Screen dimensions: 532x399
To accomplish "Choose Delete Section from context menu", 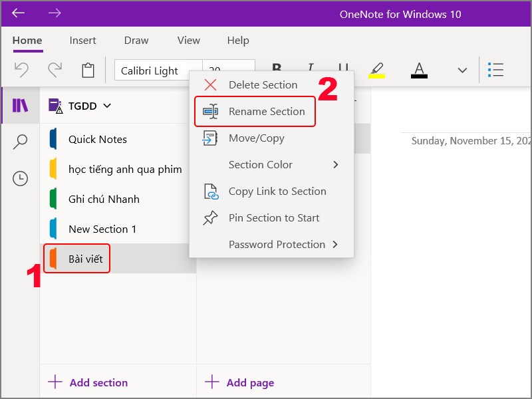I will coord(271,85).
